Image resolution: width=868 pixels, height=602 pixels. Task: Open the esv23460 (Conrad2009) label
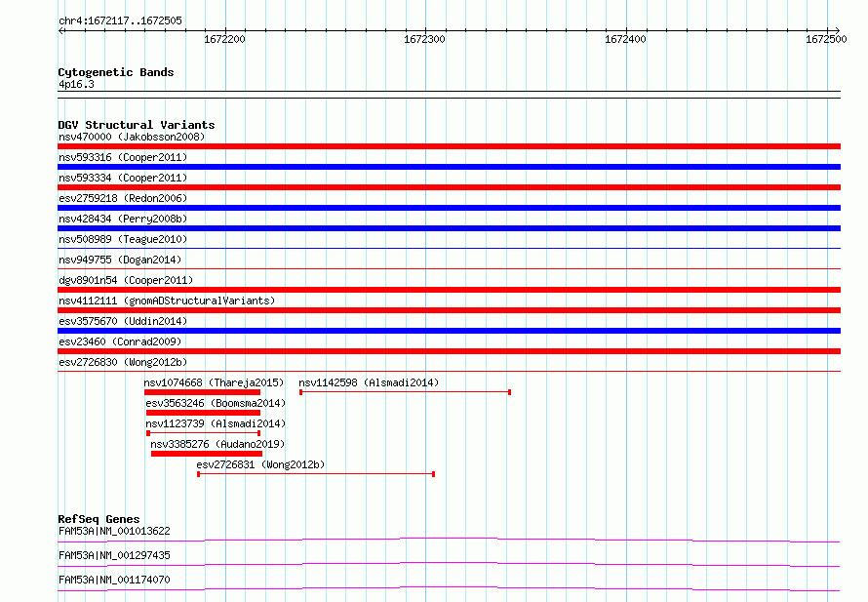(x=120, y=341)
